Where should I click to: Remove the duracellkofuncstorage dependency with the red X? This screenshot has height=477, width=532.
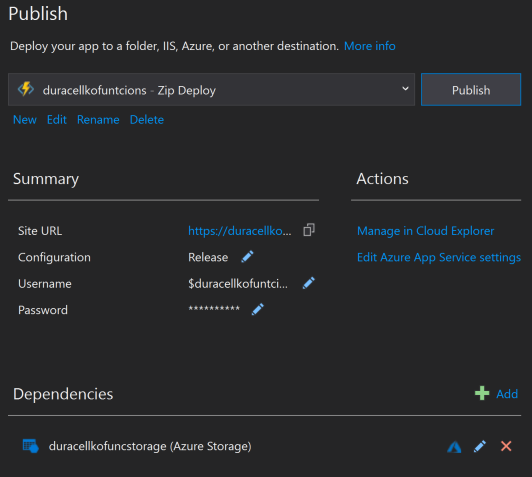coord(506,446)
